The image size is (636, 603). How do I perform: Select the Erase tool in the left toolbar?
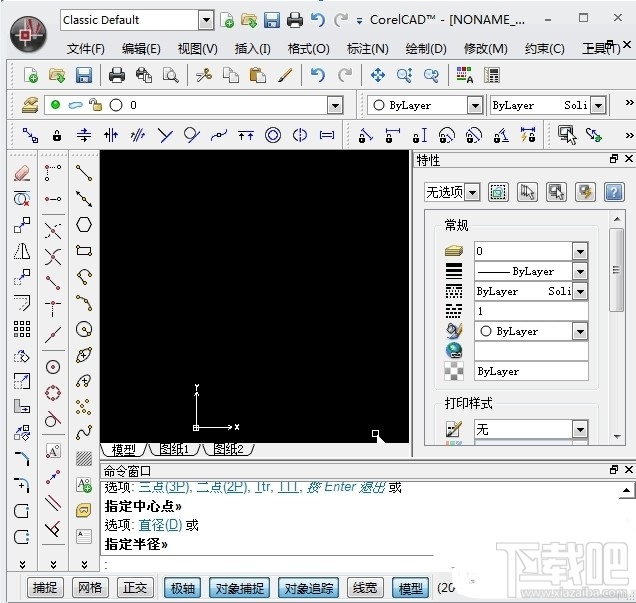22,173
